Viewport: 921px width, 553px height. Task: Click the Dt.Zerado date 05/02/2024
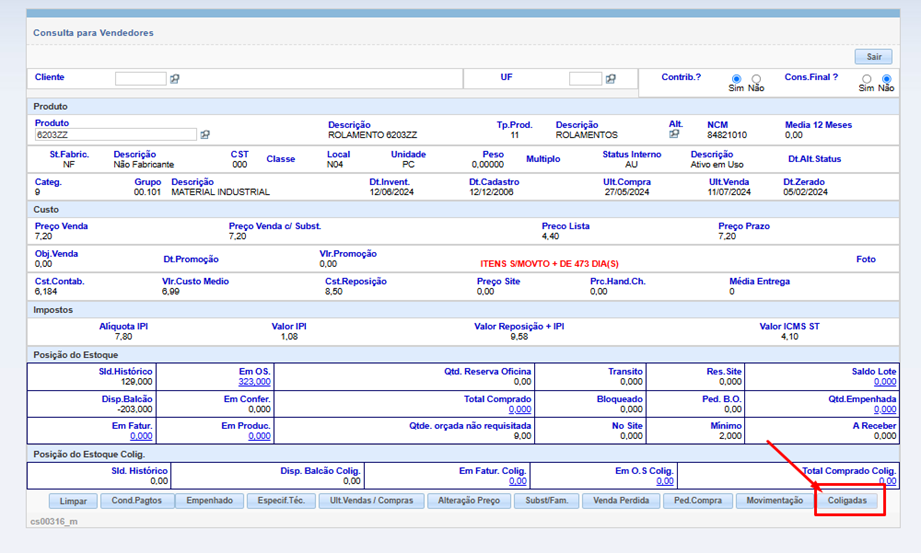click(805, 192)
